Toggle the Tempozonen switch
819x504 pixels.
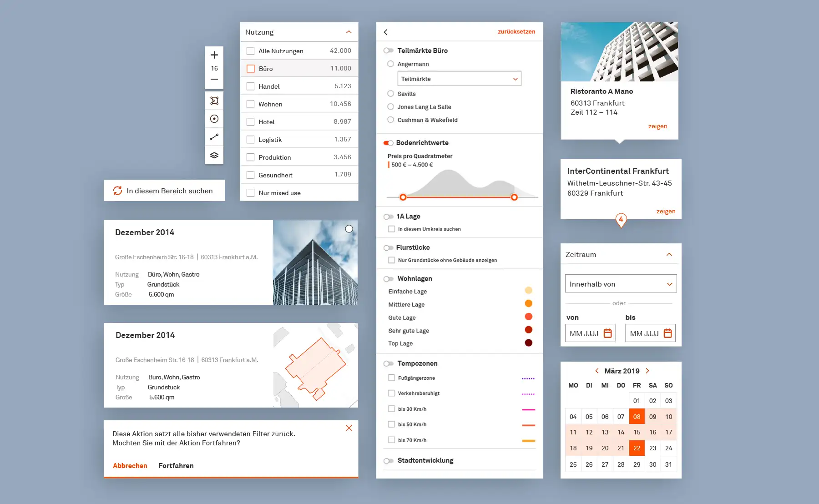click(x=388, y=363)
